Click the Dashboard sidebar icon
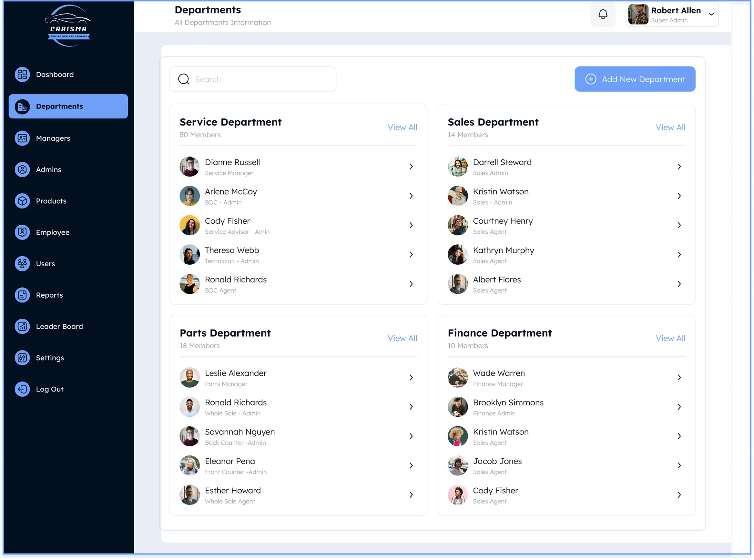 (22, 75)
